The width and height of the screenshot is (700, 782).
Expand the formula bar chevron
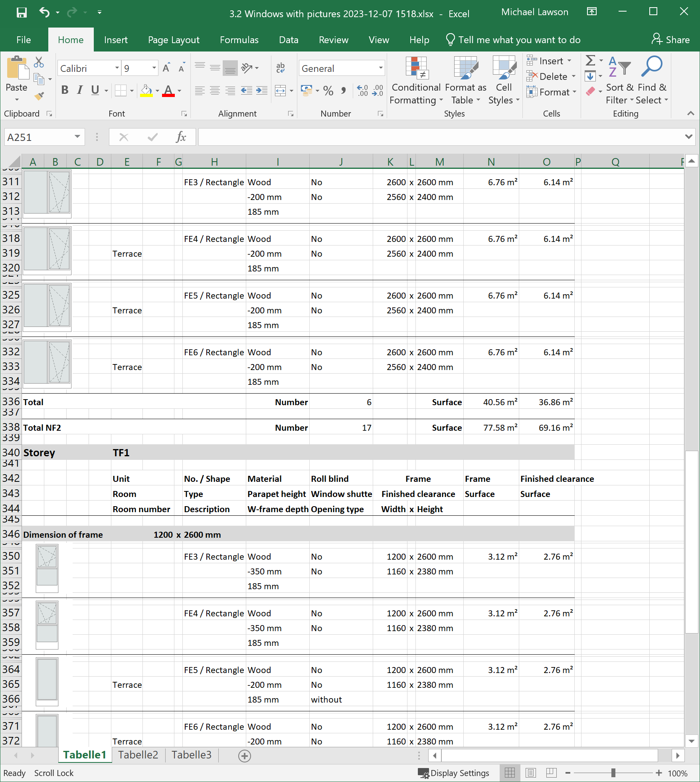point(688,137)
